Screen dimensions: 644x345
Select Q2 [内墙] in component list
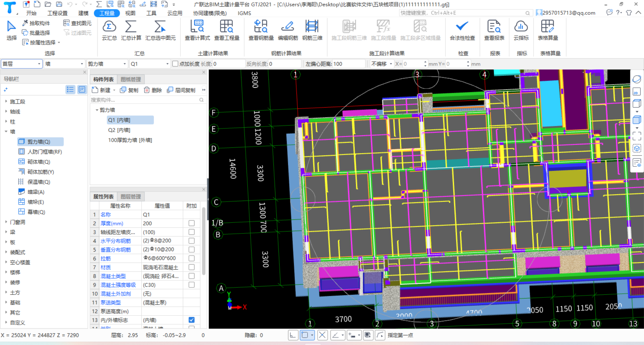click(x=119, y=130)
